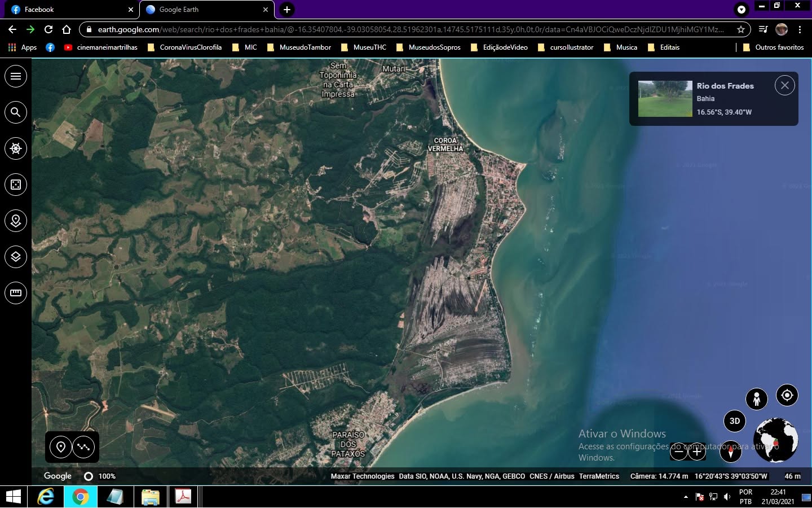Zoom out with minus button
The height and width of the screenshot is (508, 812).
pyautogui.click(x=679, y=452)
